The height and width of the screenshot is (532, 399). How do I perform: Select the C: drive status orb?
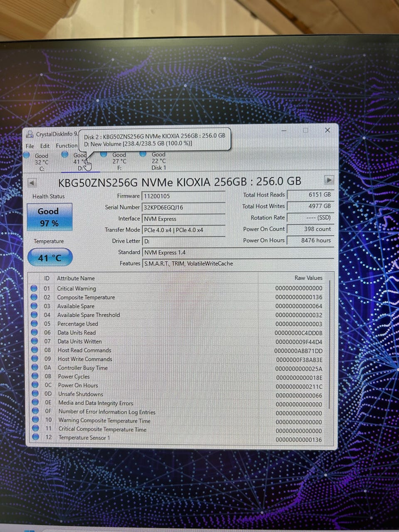point(27,155)
